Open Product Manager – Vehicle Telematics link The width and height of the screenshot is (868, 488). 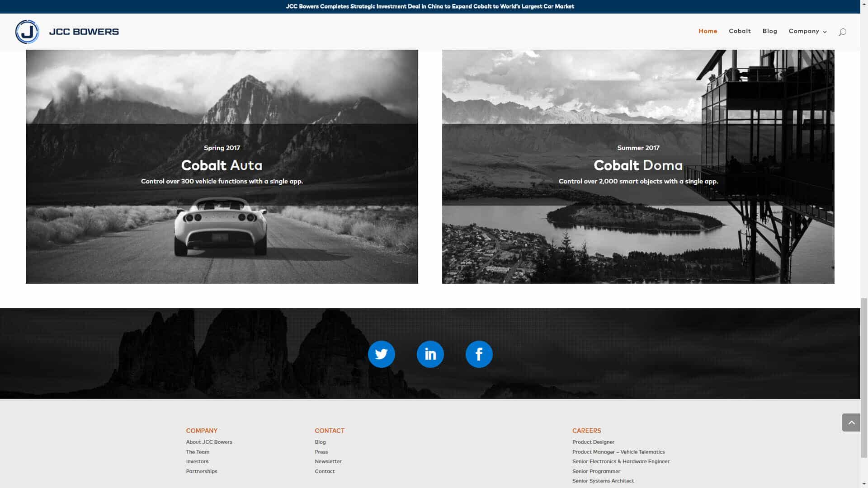[x=618, y=452]
